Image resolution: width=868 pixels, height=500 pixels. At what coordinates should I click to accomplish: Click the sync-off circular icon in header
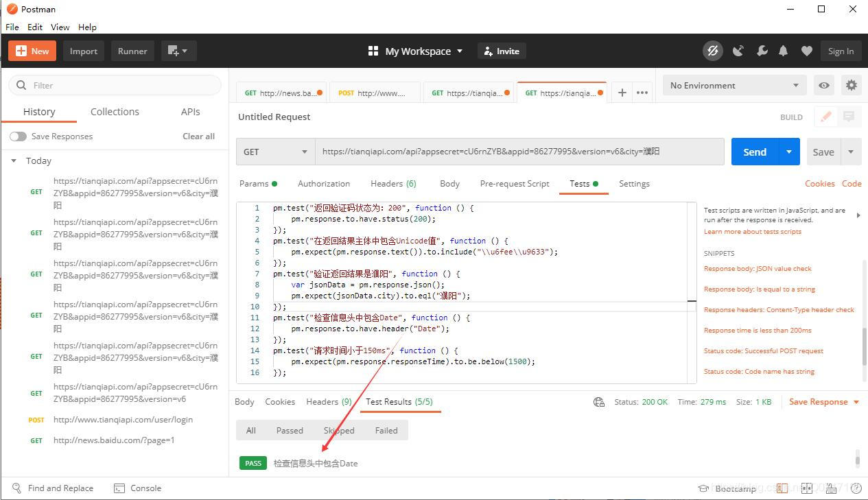713,51
